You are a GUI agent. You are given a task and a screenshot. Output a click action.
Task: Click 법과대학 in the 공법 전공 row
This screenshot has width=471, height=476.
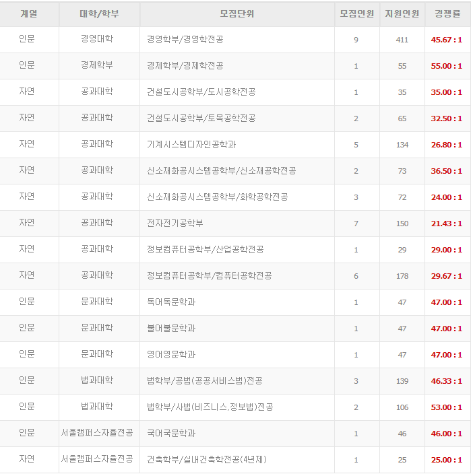(x=97, y=380)
